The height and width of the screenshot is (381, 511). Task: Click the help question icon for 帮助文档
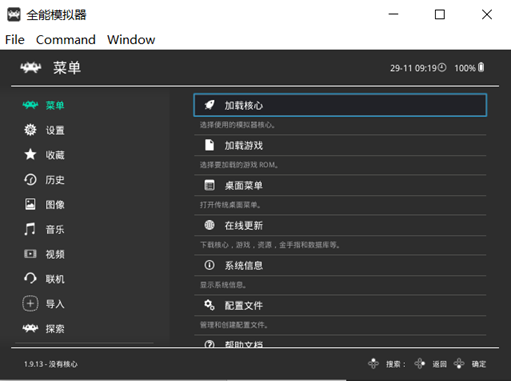pos(209,344)
